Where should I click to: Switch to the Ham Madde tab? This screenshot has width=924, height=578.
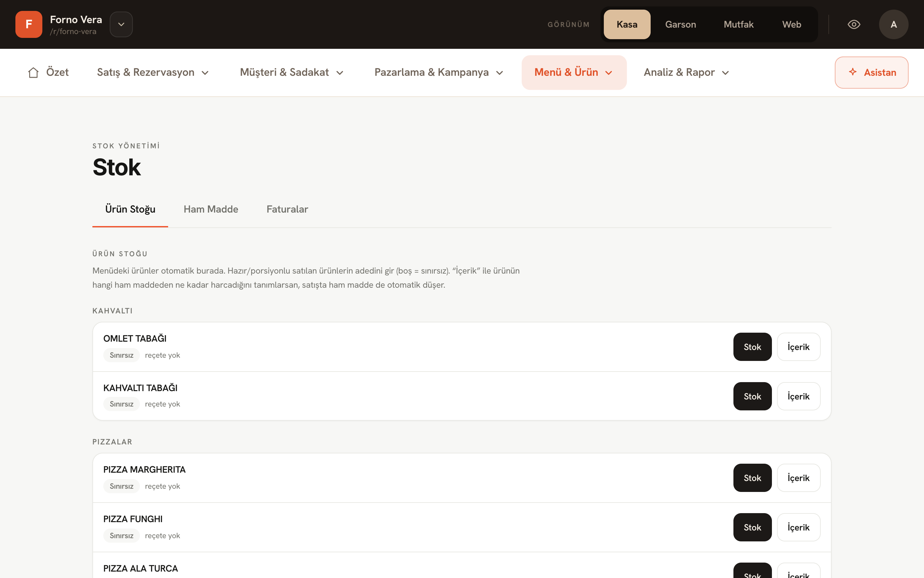coord(211,209)
